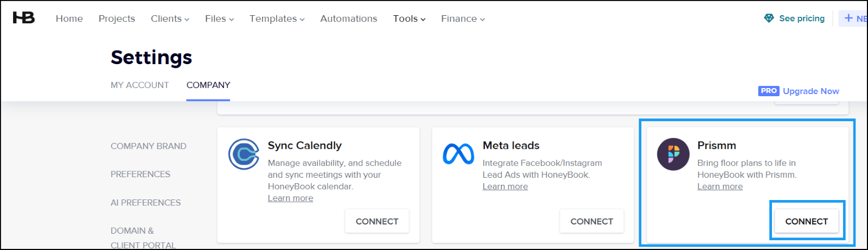Expand the Templates dropdown

point(277,18)
